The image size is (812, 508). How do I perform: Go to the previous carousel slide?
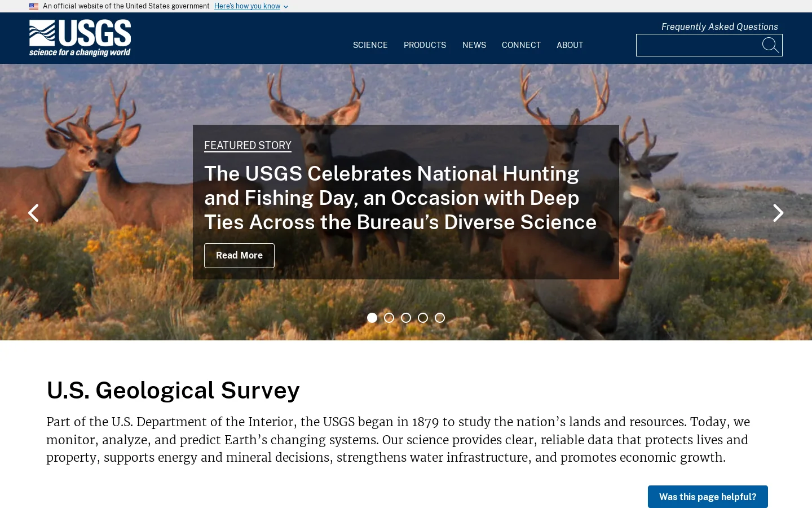pos(33,213)
